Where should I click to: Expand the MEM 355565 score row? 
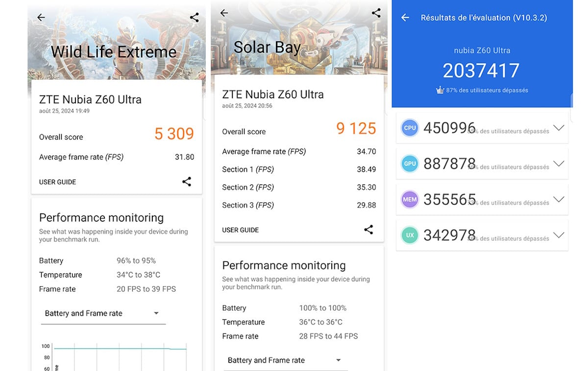click(559, 199)
